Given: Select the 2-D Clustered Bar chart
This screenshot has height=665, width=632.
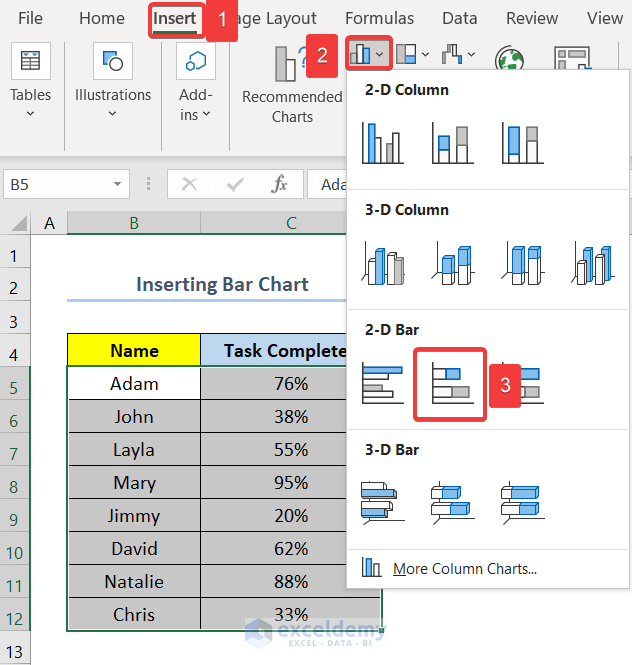Looking at the screenshot, I should [x=383, y=383].
